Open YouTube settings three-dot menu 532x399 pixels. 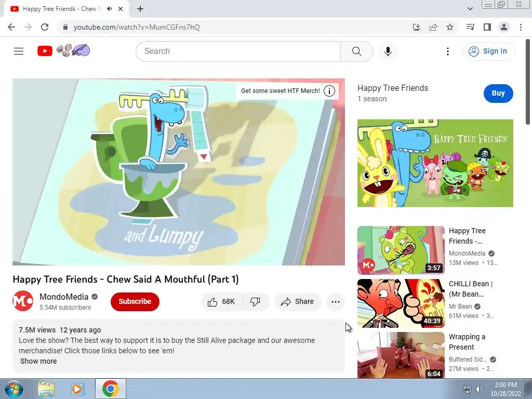coord(447,51)
